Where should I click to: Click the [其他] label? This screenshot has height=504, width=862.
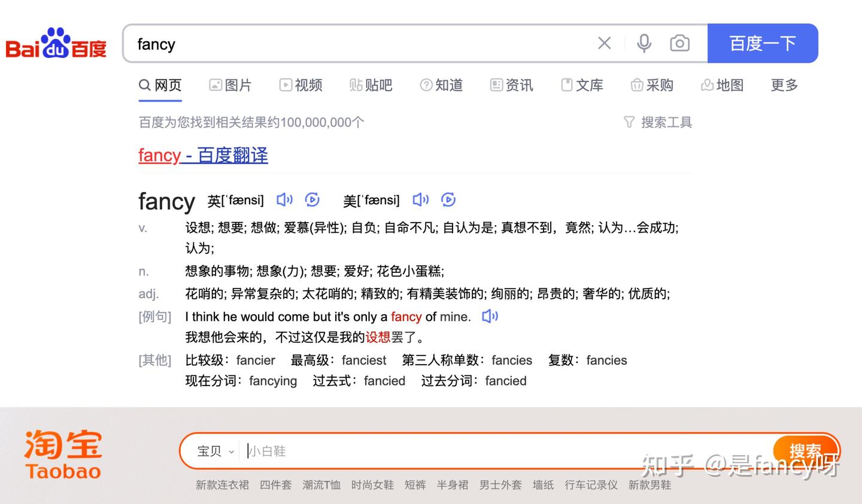(155, 360)
